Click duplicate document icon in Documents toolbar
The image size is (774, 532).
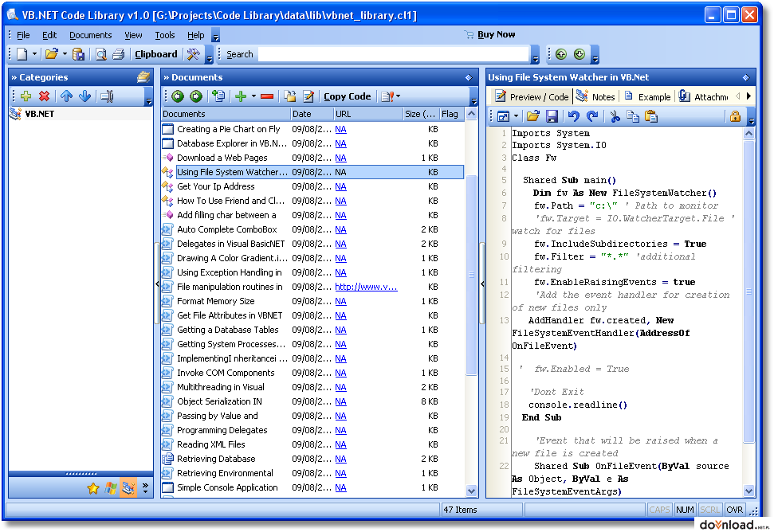click(218, 96)
